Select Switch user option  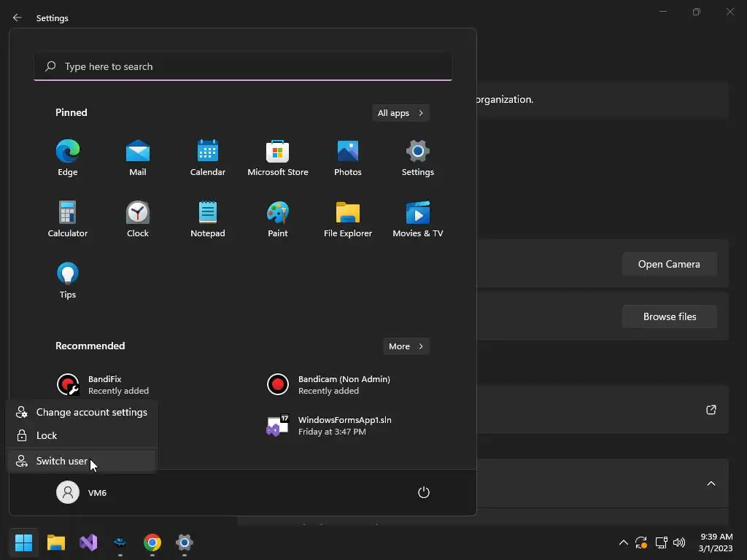pos(82,461)
